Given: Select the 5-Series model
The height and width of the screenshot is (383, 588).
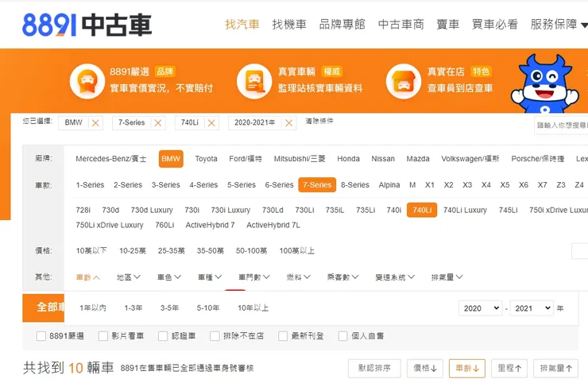Looking at the screenshot, I should click(241, 185).
